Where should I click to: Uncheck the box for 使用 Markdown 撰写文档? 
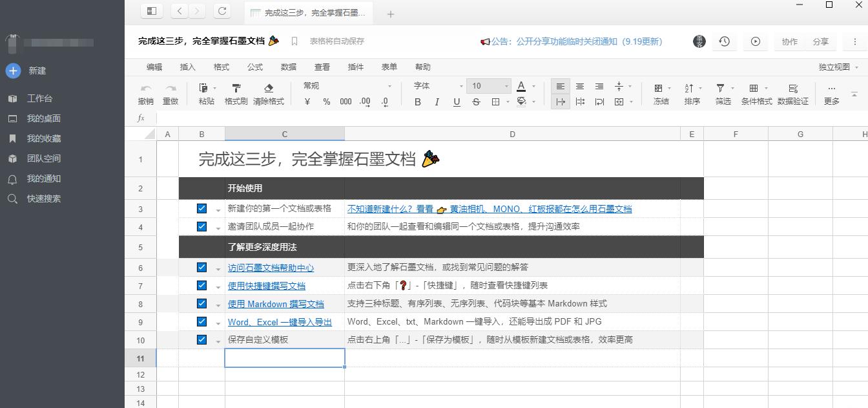pyautogui.click(x=202, y=303)
